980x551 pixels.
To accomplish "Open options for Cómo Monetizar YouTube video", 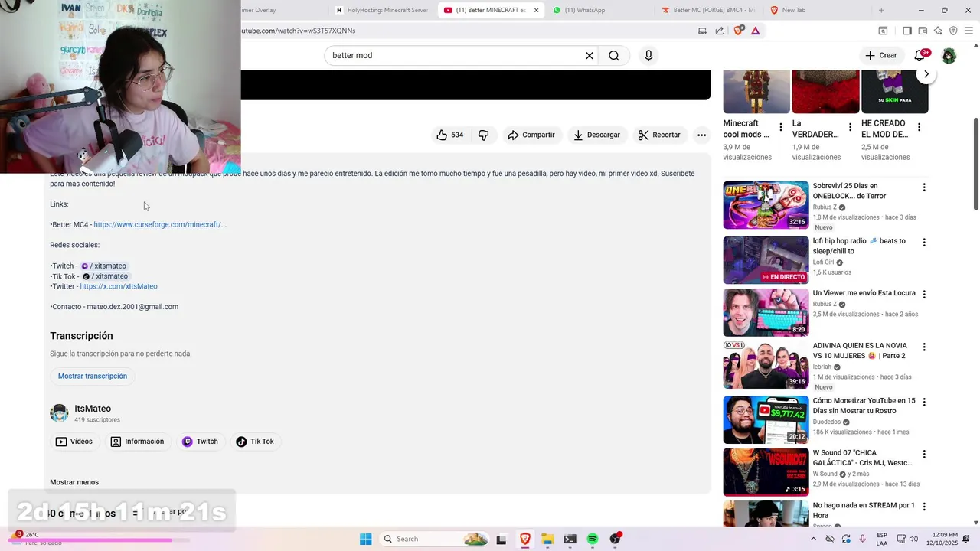I will pyautogui.click(x=924, y=403).
